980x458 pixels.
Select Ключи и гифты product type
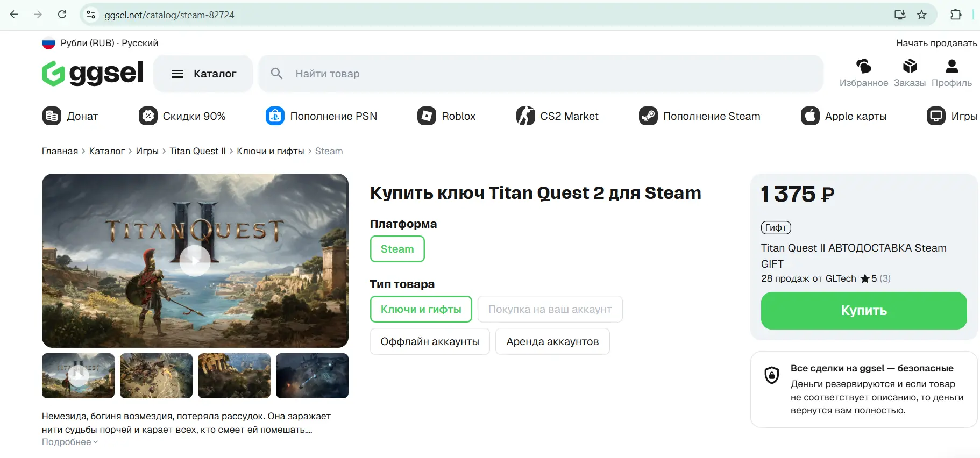click(x=421, y=309)
